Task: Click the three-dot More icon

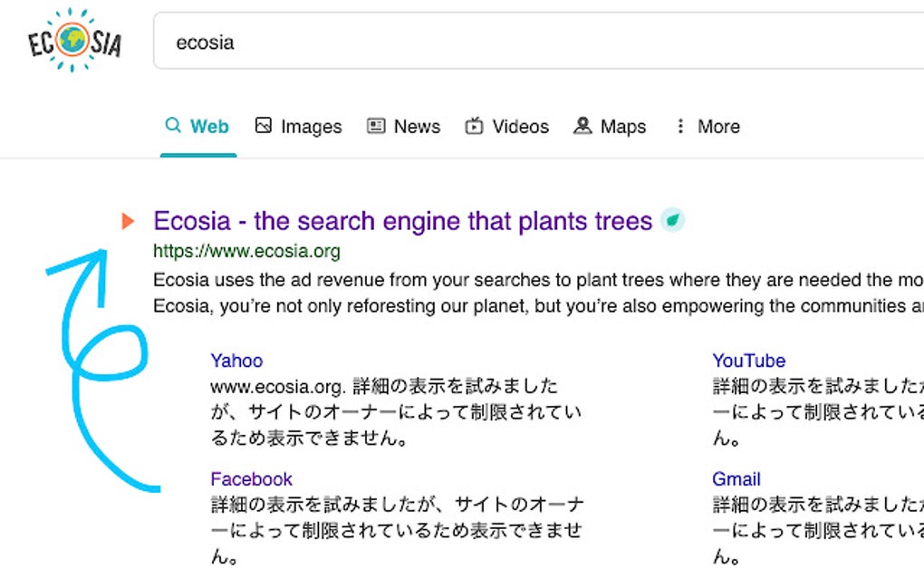Action: [x=680, y=126]
